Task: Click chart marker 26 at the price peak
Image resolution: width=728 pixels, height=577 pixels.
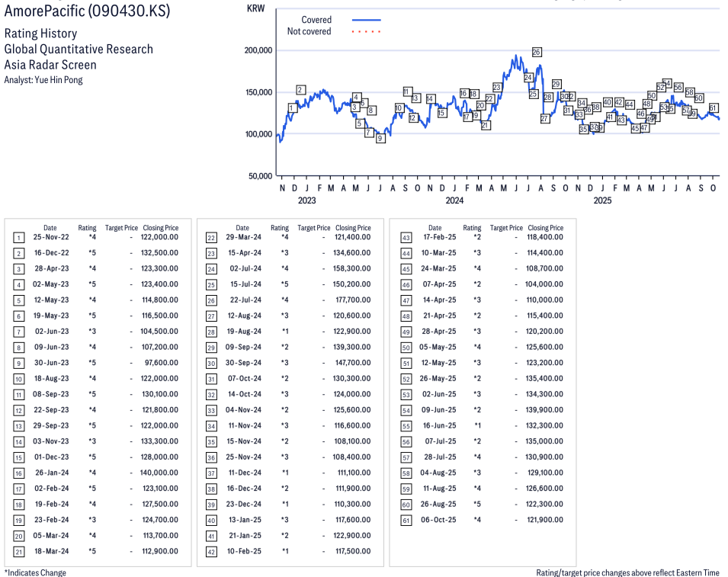Action: (537, 52)
